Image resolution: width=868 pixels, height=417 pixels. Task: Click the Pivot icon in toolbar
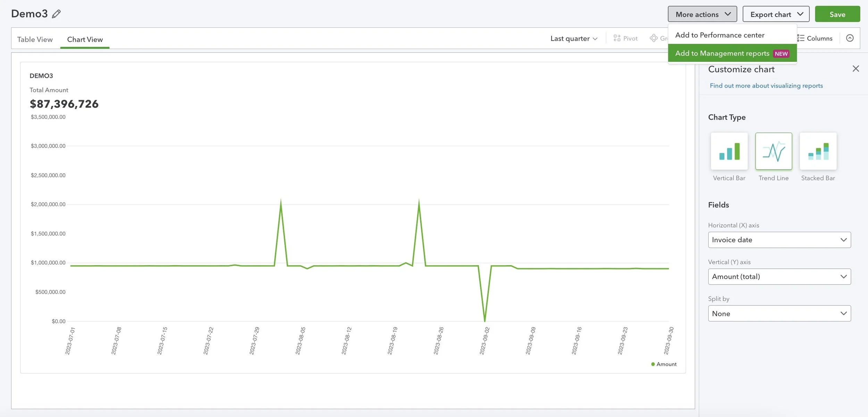[617, 38]
